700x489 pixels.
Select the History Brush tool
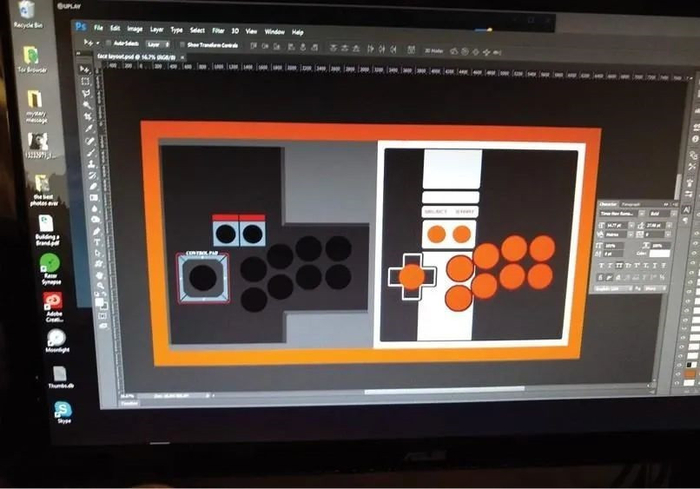[92, 176]
